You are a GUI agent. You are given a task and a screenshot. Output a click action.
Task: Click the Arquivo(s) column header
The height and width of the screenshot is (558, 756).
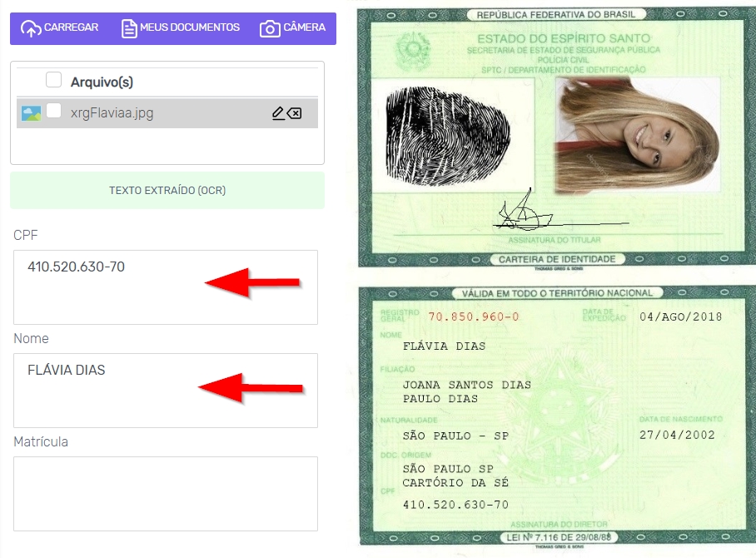click(102, 82)
